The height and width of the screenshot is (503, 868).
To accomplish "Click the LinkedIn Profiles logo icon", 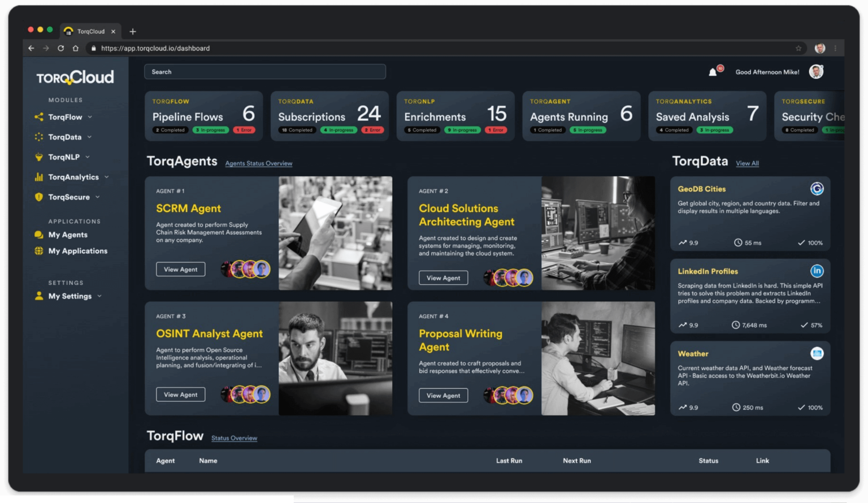I will click(x=817, y=271).
